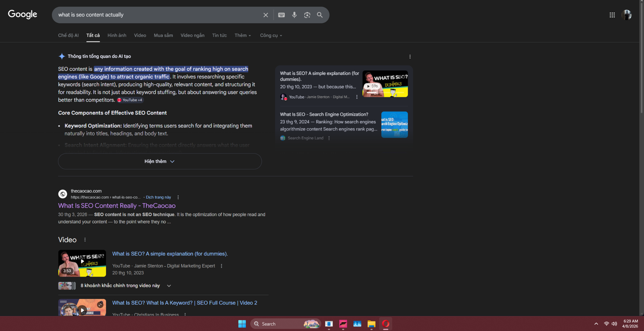Viewport: 644px width, 331px height.
Task: Clear the search box with X icon
Action: click(x=266, y=15)
